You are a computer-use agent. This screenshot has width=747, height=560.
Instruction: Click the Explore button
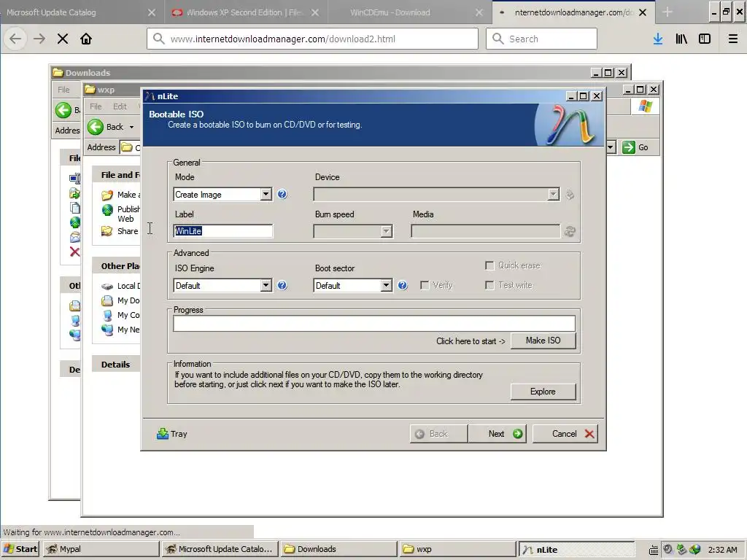tap(543, 392)
